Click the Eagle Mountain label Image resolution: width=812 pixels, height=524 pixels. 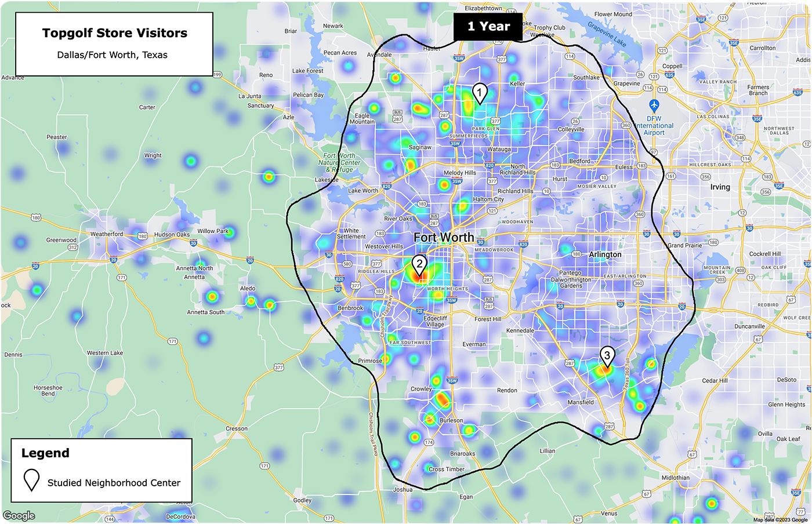[362, 119]
